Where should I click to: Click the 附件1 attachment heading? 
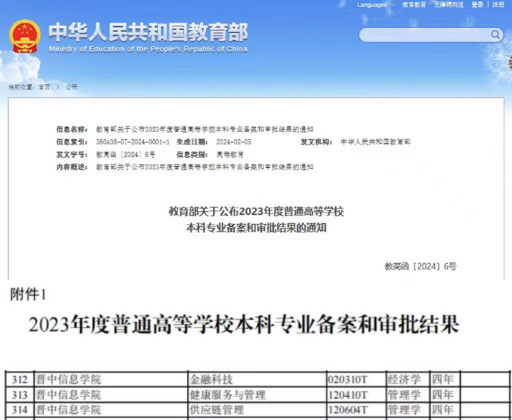coord(27,295)
